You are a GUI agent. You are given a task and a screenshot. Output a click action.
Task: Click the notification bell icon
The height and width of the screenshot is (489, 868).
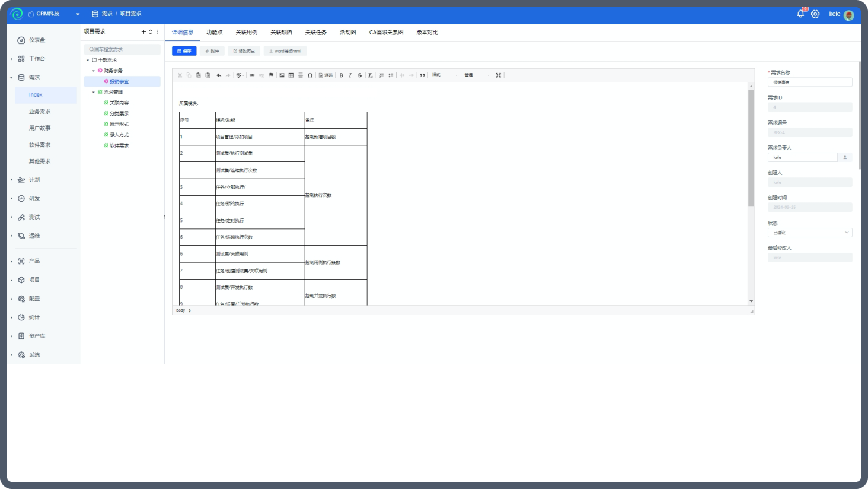(800, 14)
